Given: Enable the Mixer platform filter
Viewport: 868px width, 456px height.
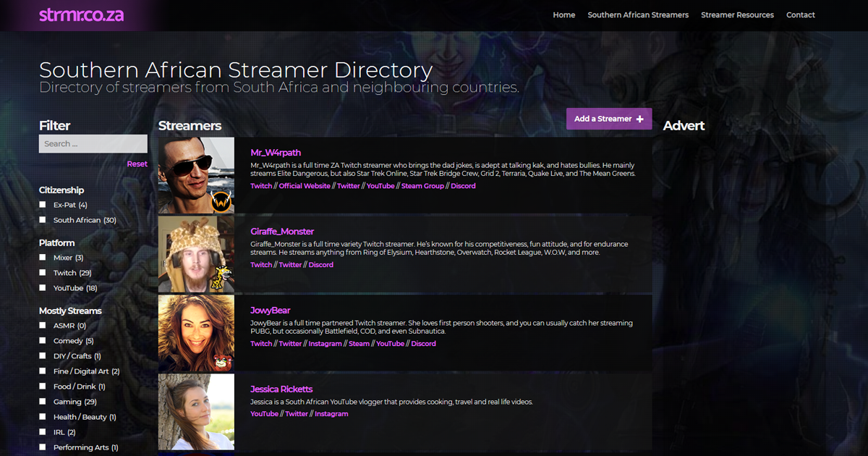Looking at the screenshot, I should (42, 257).
